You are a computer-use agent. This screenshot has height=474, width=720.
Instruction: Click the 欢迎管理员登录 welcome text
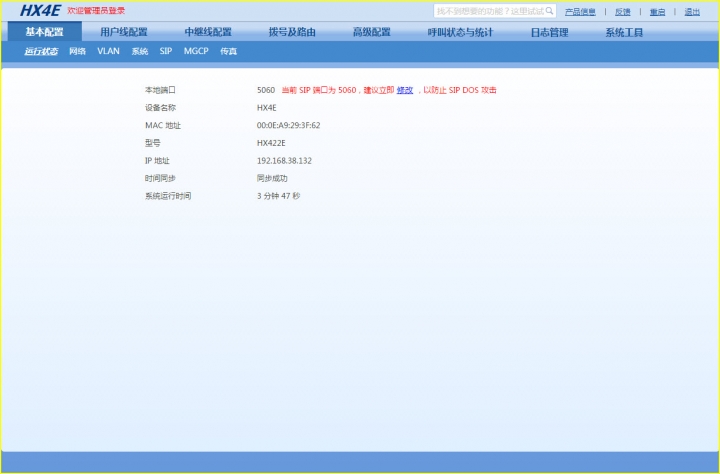coord(96,11)
